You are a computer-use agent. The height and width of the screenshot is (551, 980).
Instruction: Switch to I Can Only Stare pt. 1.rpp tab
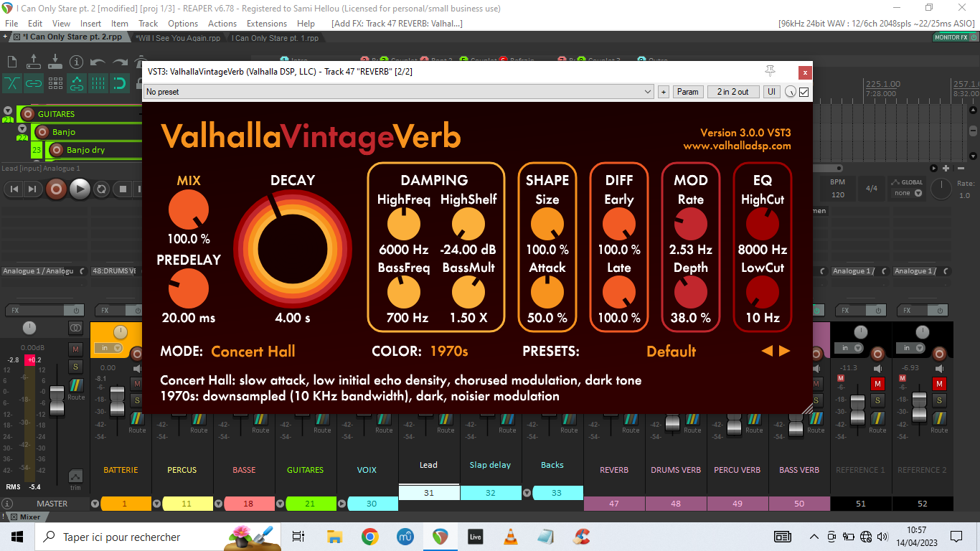(275, 37)
